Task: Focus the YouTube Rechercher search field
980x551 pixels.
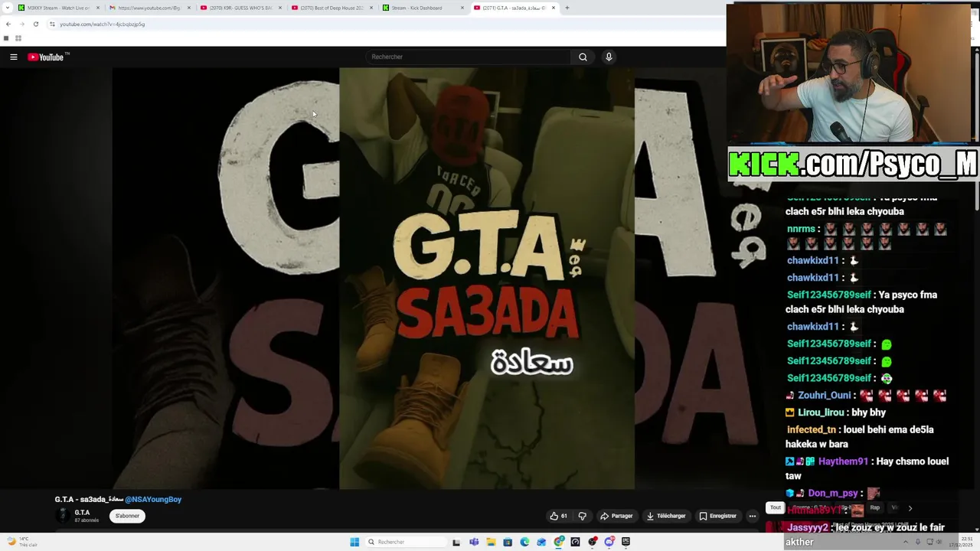Action: 468,57
